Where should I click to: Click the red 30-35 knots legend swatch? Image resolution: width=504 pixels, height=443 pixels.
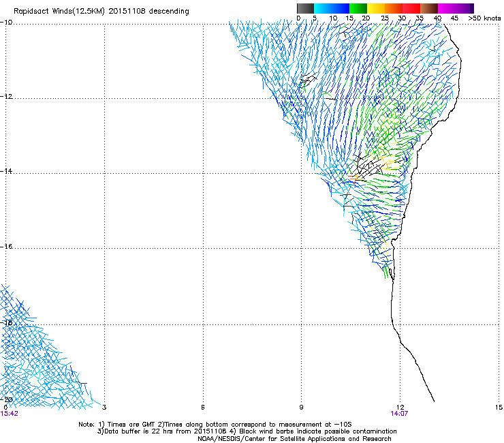[x=411, y=8]
